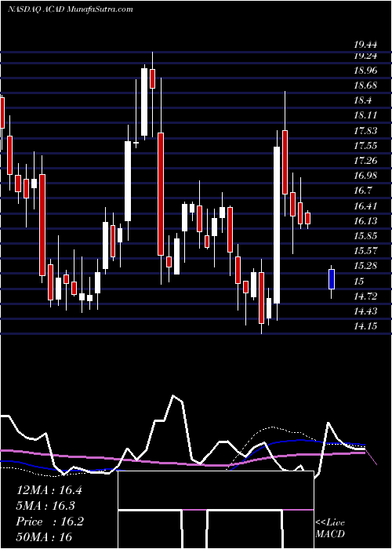
Task: Click the 14.43 price axis label
Action: [x=365, y=311]
